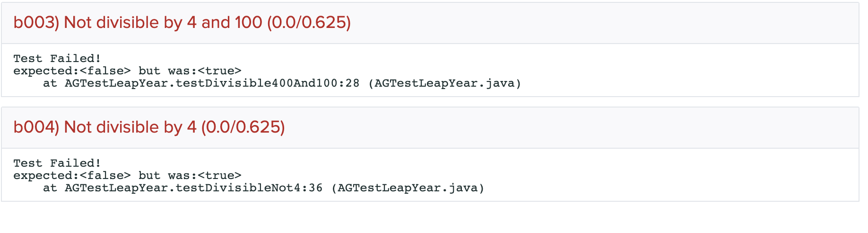
Task: Click the 'b004)' test identifier
Action: (x=36, y=127)
